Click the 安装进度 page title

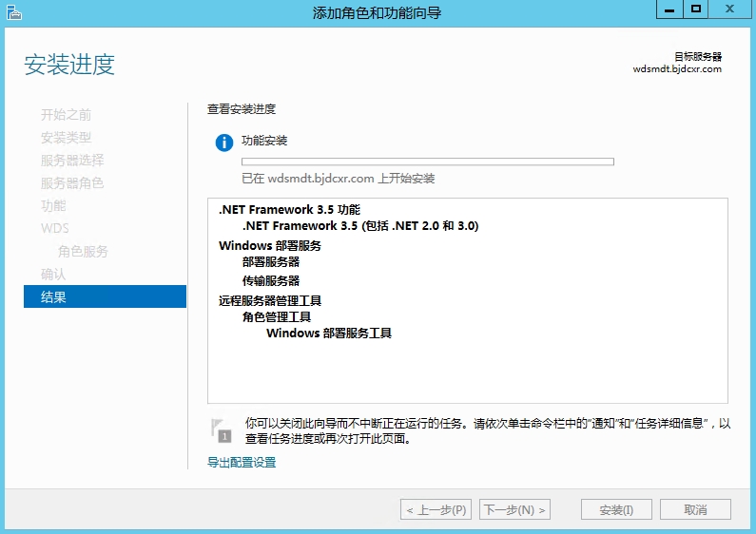coord(69,65)
